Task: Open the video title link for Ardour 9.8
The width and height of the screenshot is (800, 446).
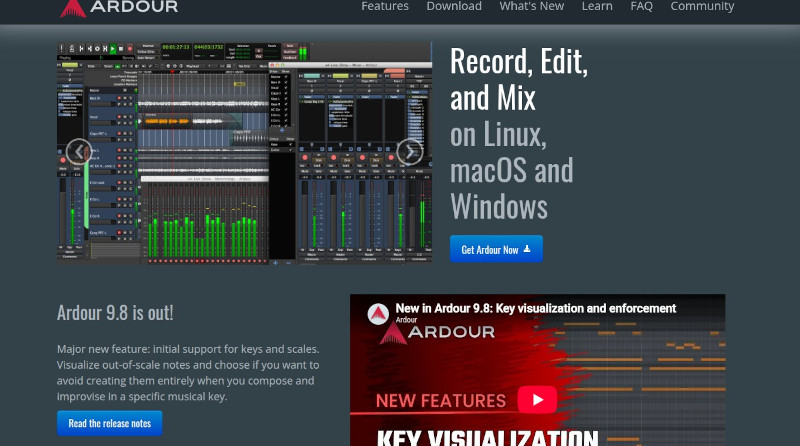Action: point(536,308)
